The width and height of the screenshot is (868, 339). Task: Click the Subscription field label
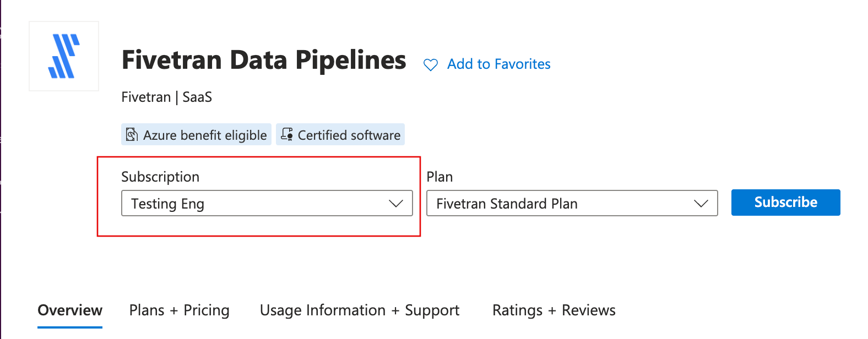pyautogui.click(x=160, y=177)
